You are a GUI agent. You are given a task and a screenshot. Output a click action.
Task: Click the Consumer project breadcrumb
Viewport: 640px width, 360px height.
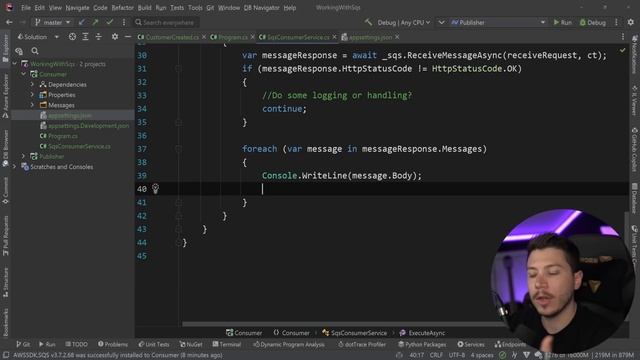coord(244,333)
